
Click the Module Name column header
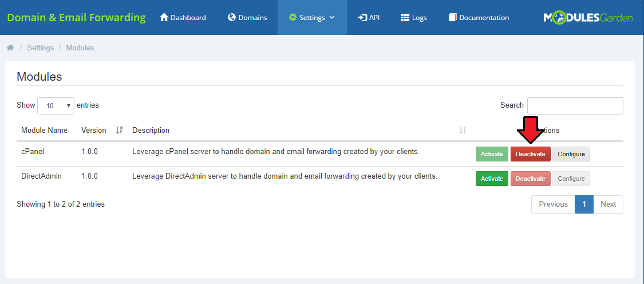44,131
